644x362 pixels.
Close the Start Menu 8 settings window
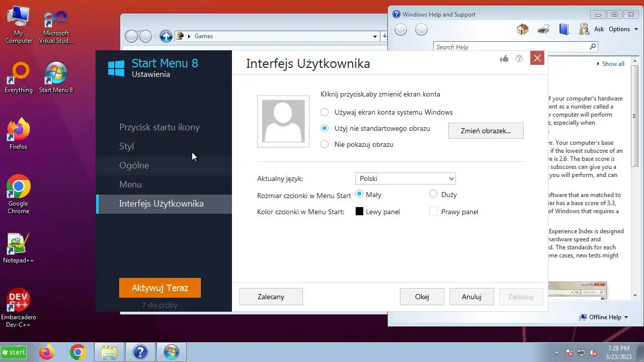[x=537, y=58]
